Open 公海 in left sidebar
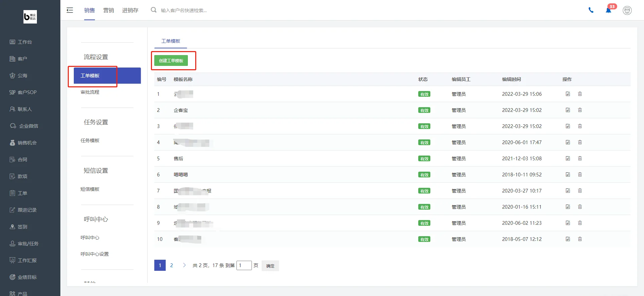644x296 pixels. tap(18, 76)
